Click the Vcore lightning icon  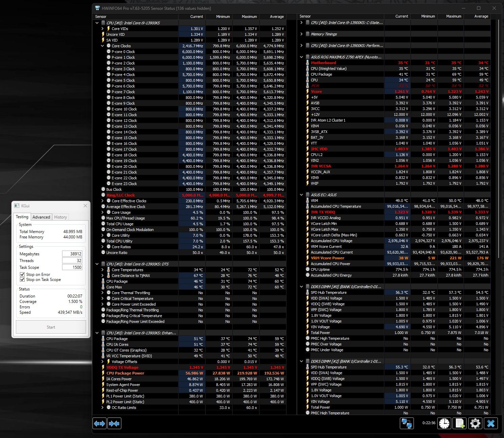coord(307,92)
